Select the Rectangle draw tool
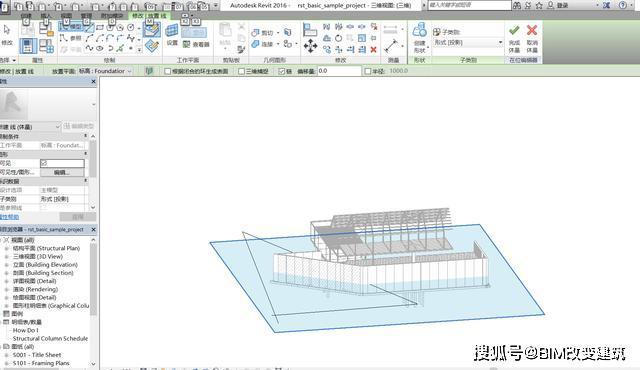The image size is (640, 370). click(100, 27)
